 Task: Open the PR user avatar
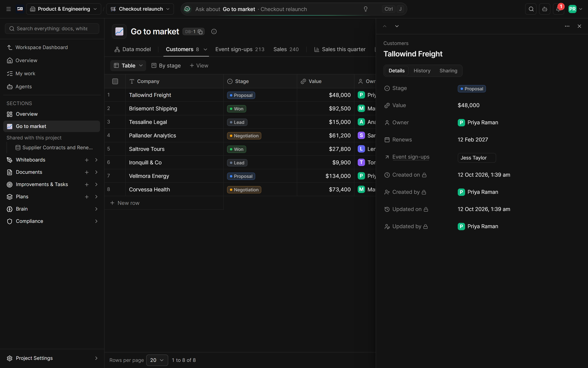pos(572,9)
